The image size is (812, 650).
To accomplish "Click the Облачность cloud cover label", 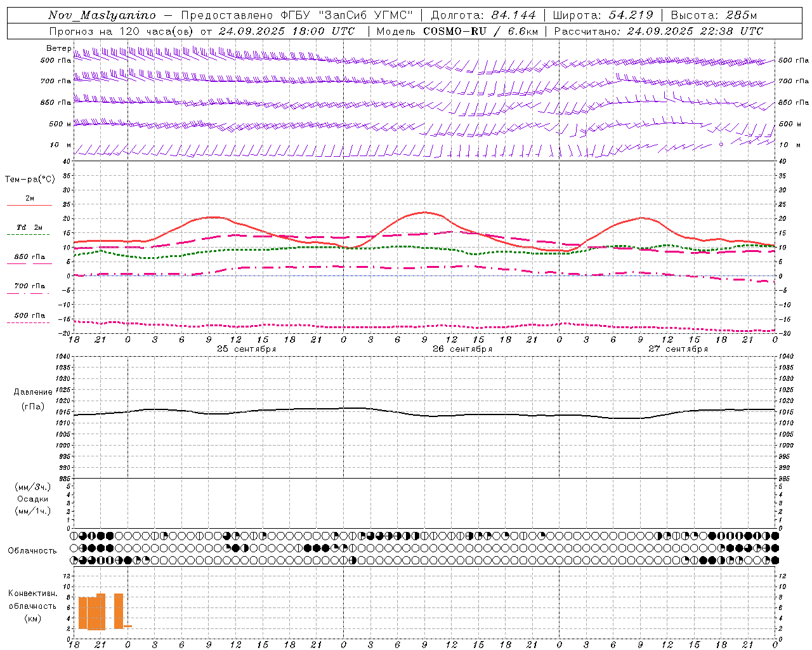I will tap(32, 550).
